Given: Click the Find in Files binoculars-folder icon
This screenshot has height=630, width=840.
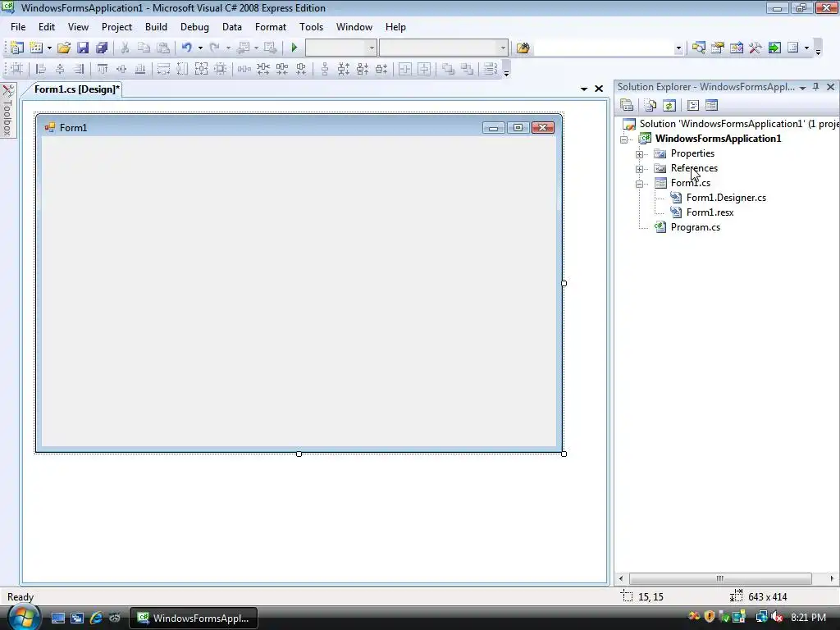Looking at the screenshot, I should (x=523, y=48).
